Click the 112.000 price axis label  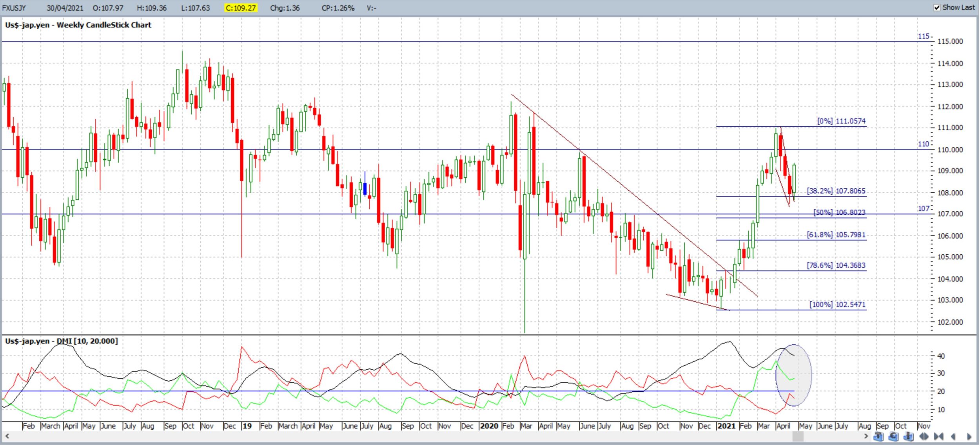950,106
